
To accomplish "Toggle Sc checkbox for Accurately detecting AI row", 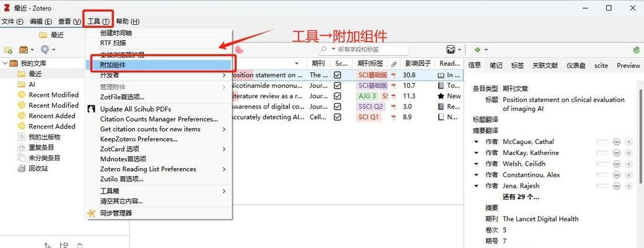I will (337, 117).
